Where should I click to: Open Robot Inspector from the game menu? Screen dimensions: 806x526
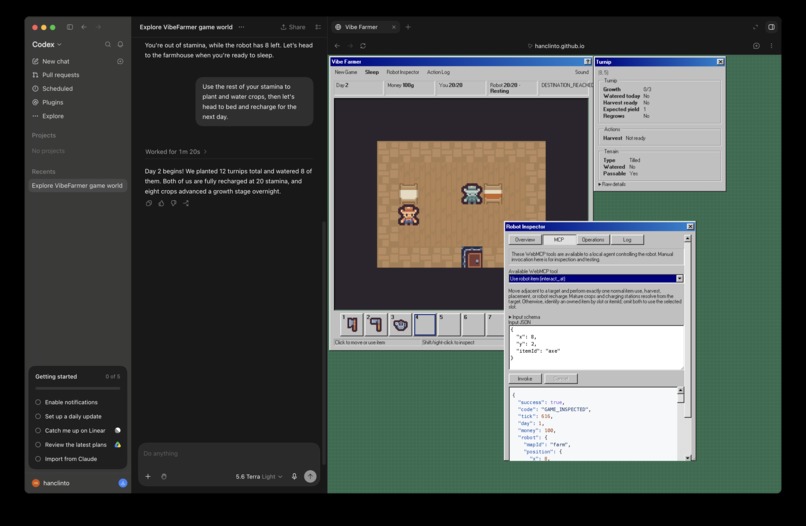point(402,72)
